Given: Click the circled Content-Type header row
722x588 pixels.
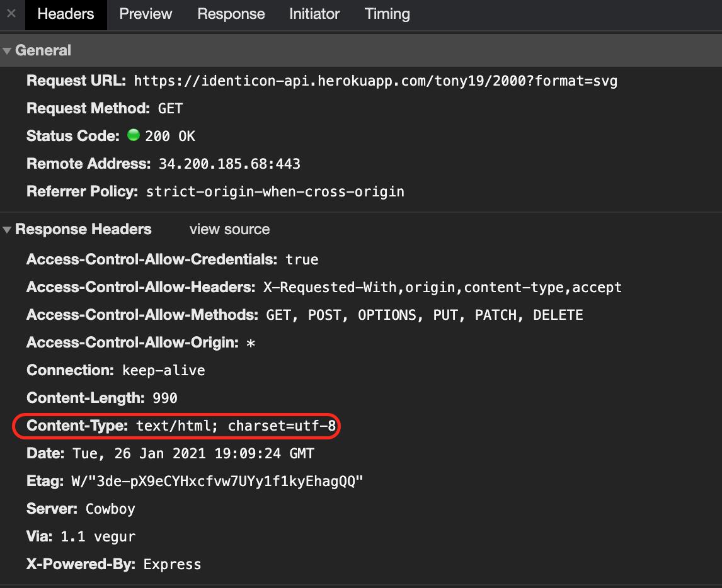Looking at the screenshot, I should (x=176, y=426).
